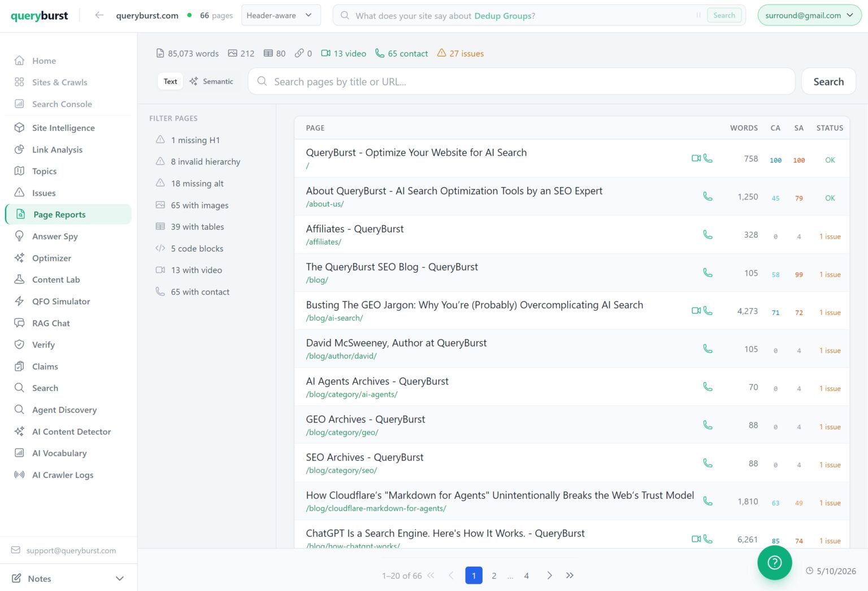
Task: Click the 65 contact stat link
Action: point(402,53)
